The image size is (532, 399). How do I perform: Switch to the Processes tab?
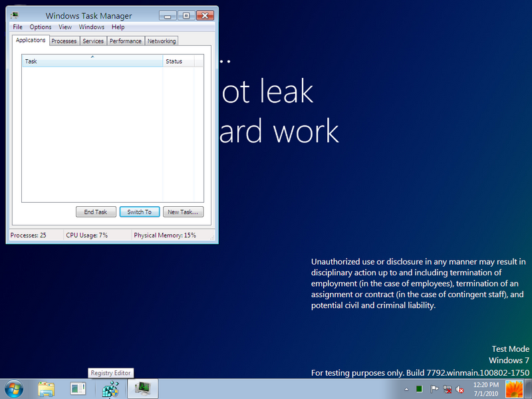pos(64,41)
